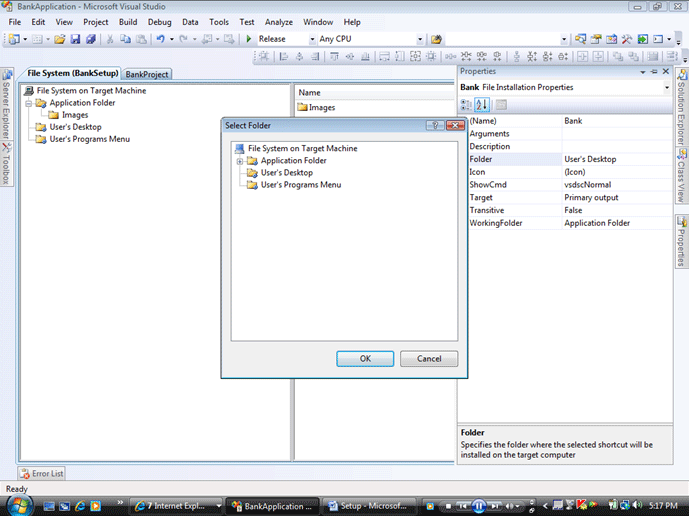Collapse Application Folder in File System tree
689x516 pixels.
[x=29, y=103]
